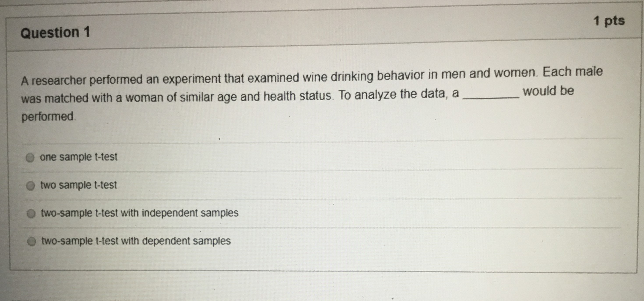Click the 'one sample t-test' answer label
The image size is (644, 301).
pos(79,157)
